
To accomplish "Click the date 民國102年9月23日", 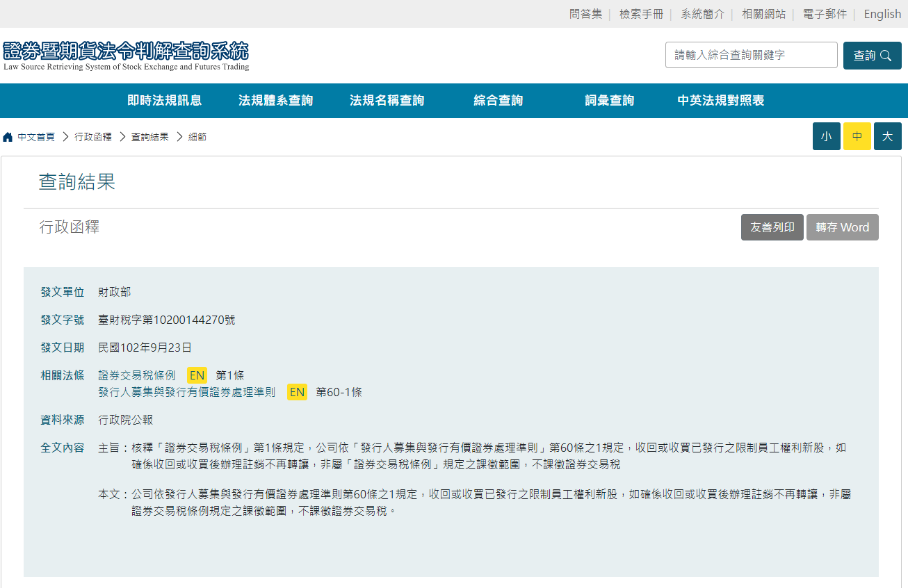I will click(x=145, y=348).
